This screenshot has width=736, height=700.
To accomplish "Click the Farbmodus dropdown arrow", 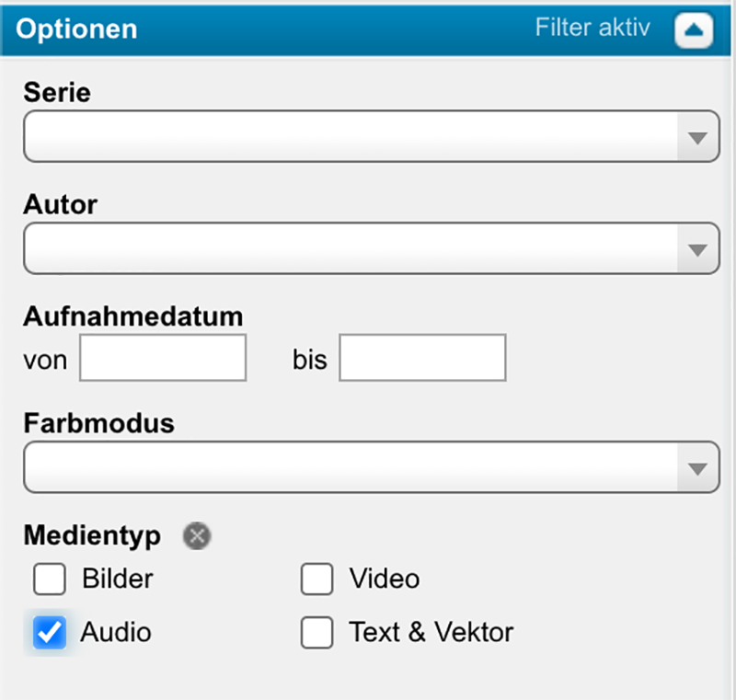I will tap(697, 469).
